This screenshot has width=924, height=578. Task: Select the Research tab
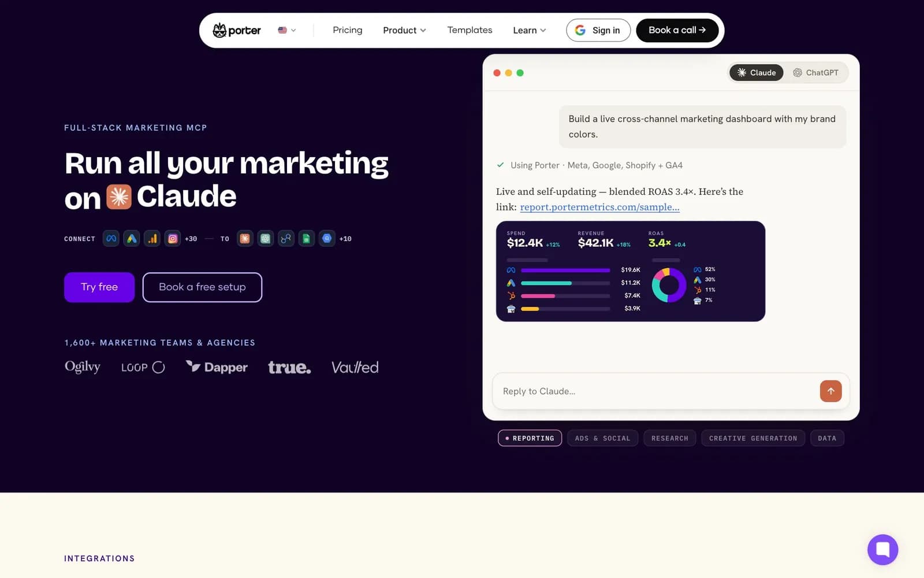[670, 438]
